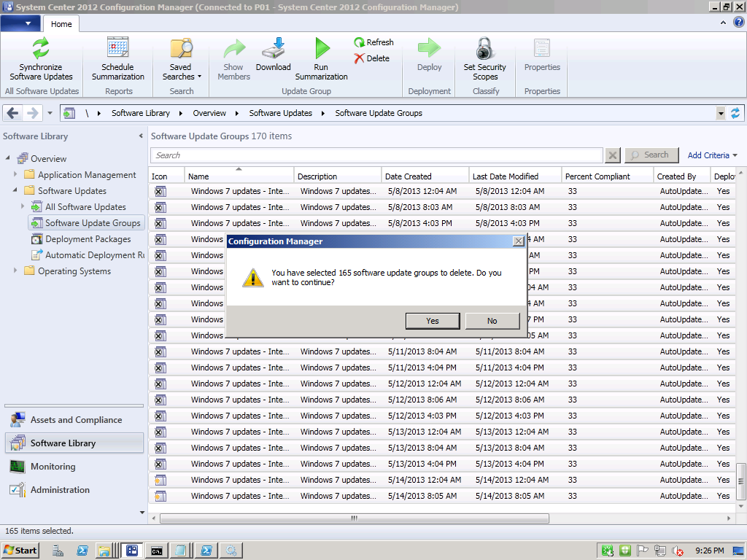This screenshot has width=747, height=560.
Task: Expand All Software Updates tree node
Action: click(x=23, y=206)
